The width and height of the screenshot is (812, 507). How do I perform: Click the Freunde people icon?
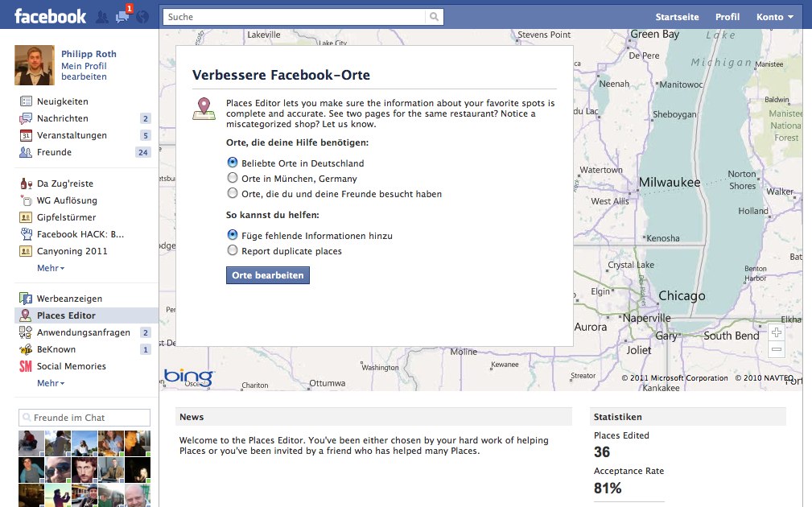coord(26,152)
